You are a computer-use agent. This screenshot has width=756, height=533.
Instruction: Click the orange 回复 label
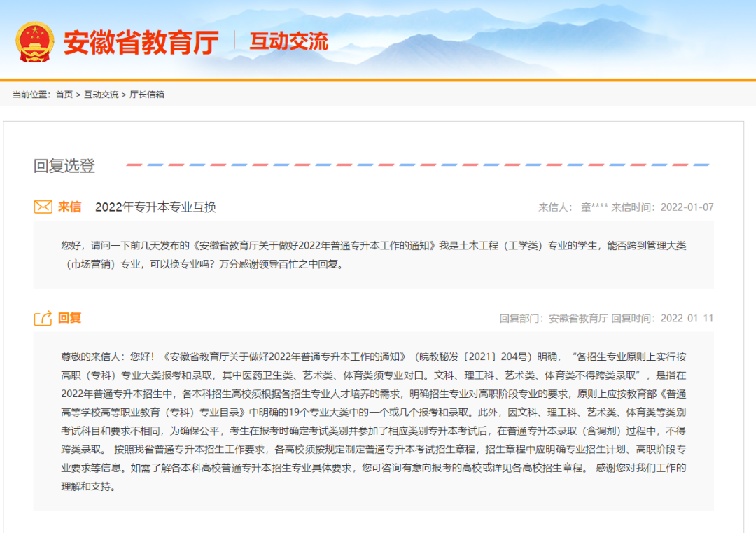coord(69,318)
